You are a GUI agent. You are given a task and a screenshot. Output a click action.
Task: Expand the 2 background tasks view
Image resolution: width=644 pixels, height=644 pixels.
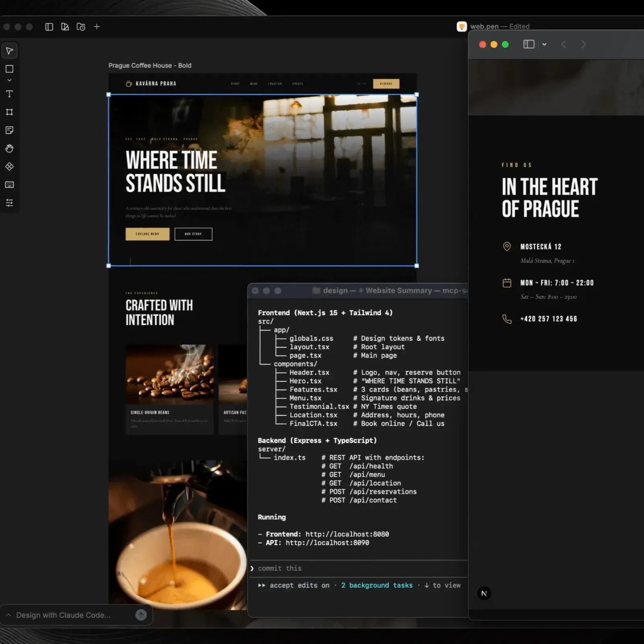coord(377,585)
